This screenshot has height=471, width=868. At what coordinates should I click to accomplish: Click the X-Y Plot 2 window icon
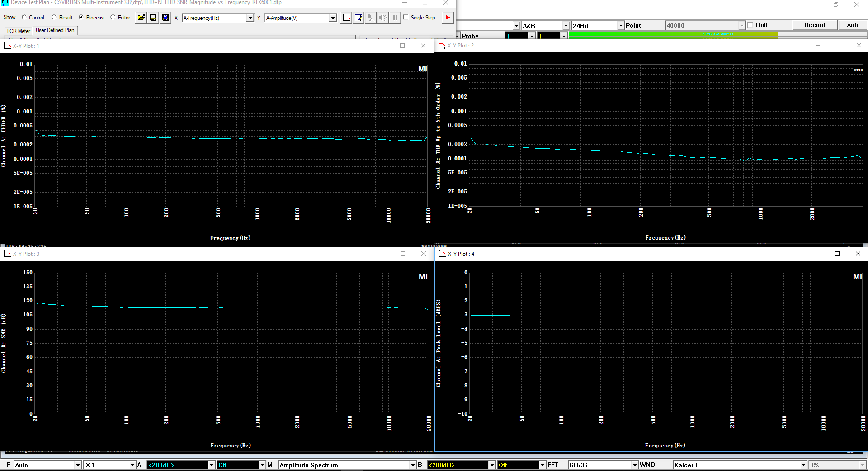tap(442, 45)
